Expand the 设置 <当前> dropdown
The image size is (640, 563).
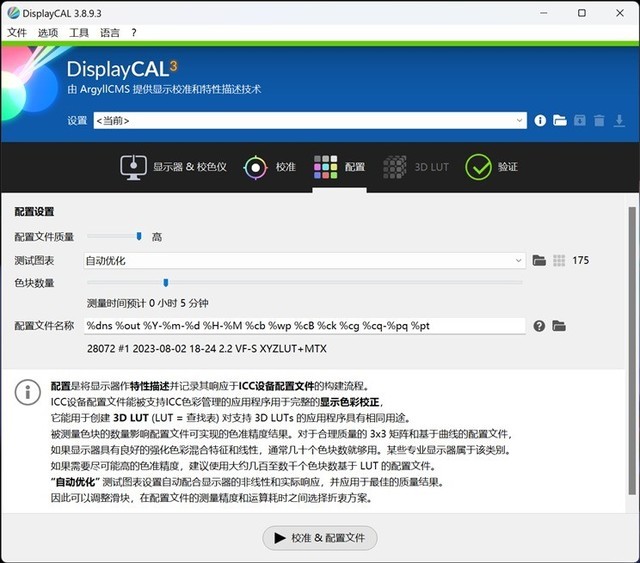[310, 120]
